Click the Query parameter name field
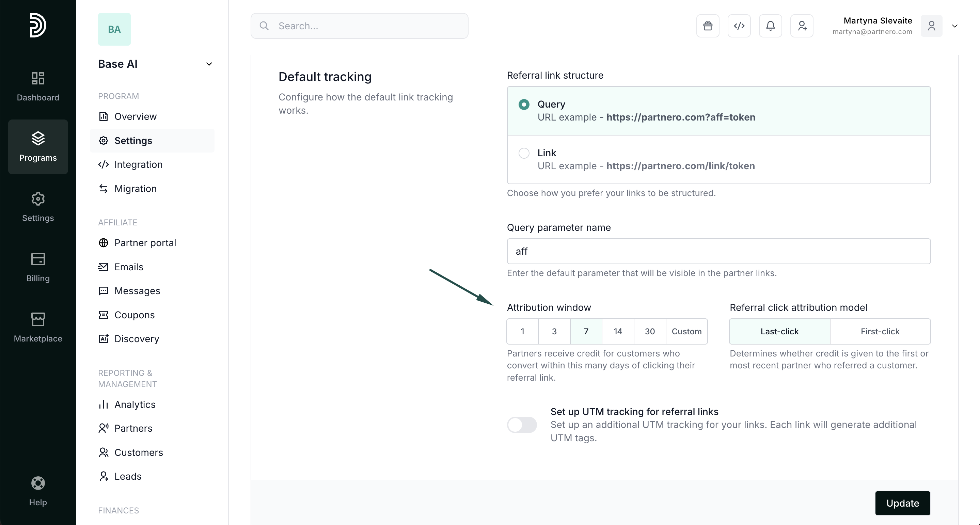Screen dimensions: 980x525 [x=718, y=251]
